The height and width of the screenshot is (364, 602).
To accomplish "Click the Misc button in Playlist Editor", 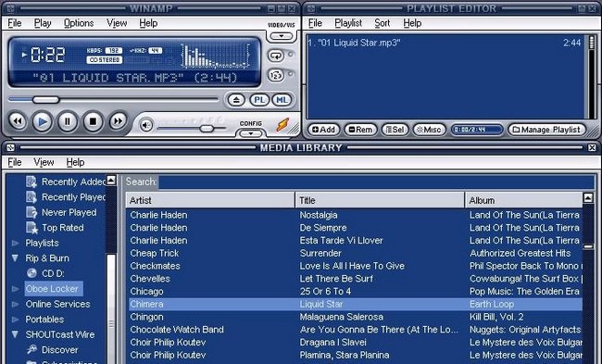I will pyautogui.click(x=429, y=130).
